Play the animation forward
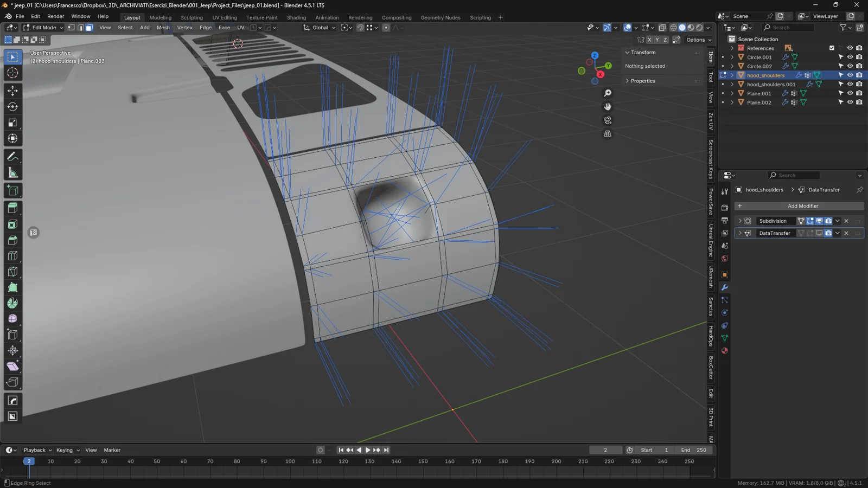 tap(368, 450)
